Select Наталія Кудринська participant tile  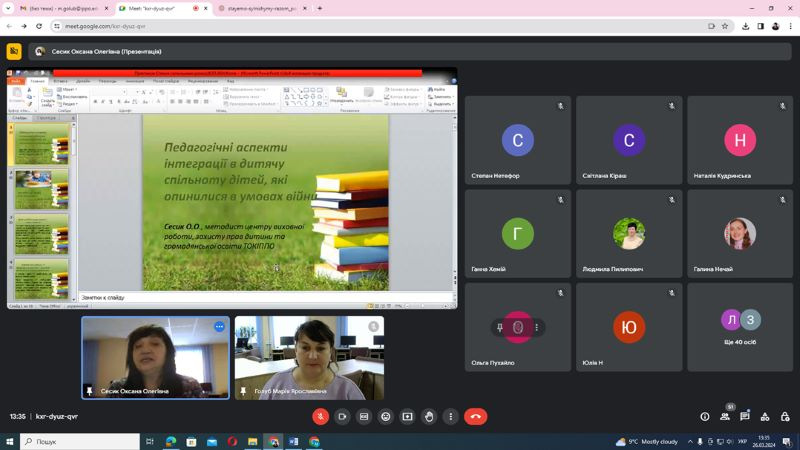(740, 140)
